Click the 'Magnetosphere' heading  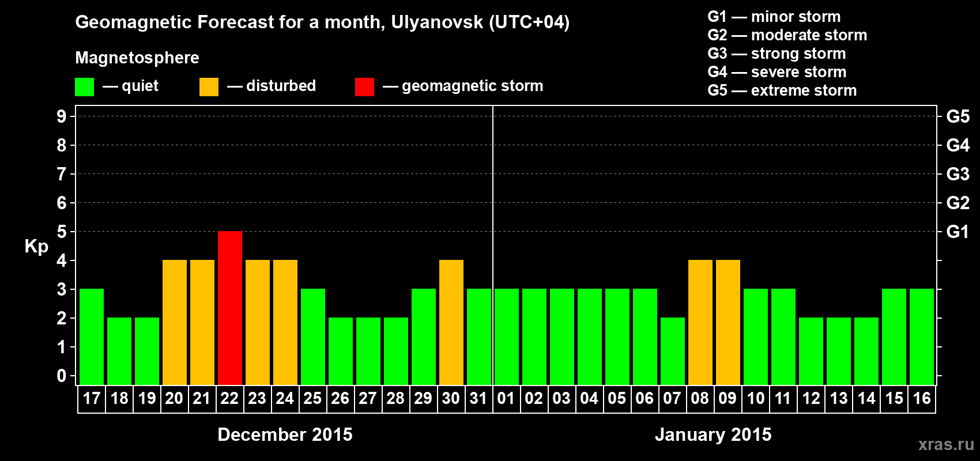pos(137,58)
